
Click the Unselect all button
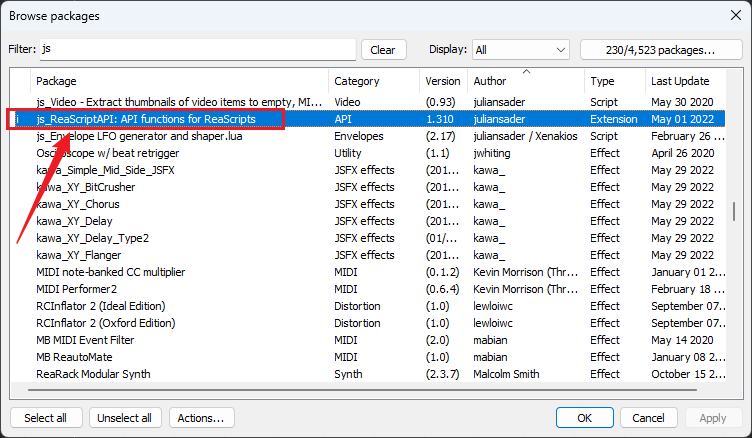click(125, 418)
